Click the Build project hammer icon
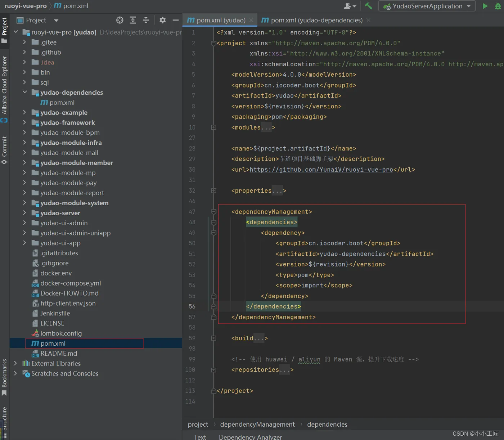This screenshot has width=504, height=440. point(368,6)
